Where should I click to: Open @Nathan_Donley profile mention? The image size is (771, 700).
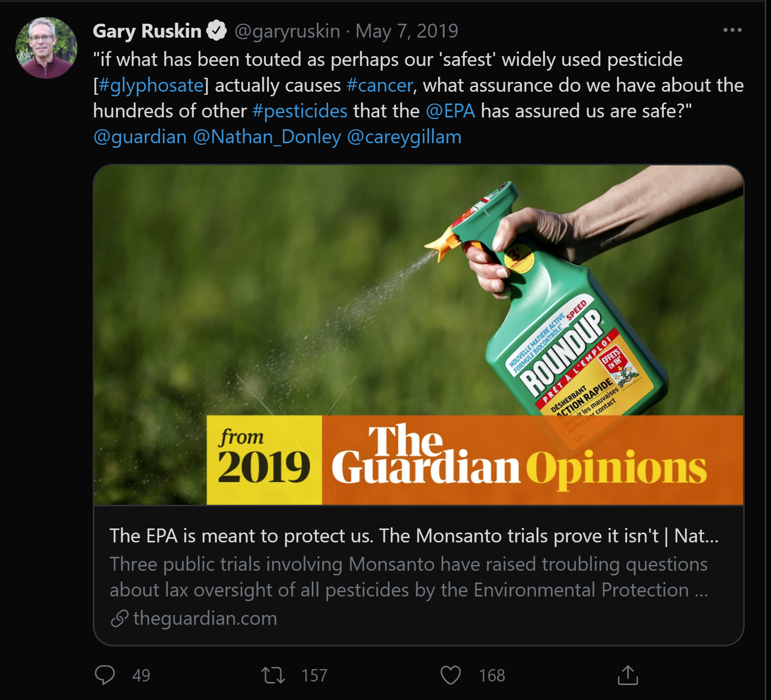267,136
